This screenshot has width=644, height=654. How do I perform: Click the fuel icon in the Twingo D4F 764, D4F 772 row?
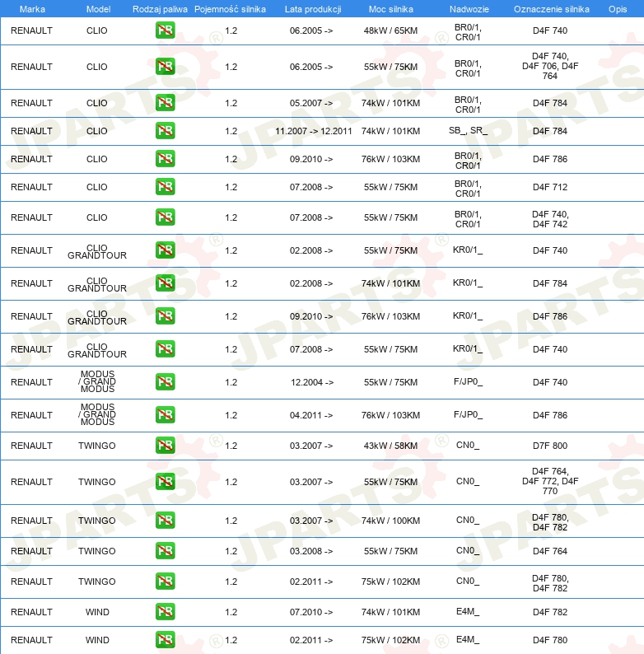166,481
